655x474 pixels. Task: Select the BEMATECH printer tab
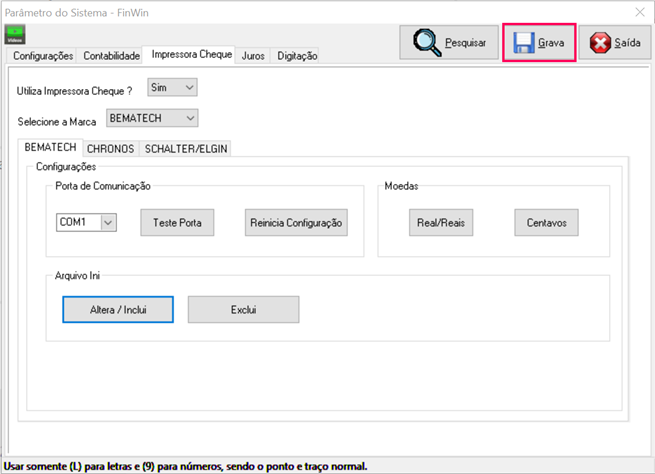tap(50, 147)
